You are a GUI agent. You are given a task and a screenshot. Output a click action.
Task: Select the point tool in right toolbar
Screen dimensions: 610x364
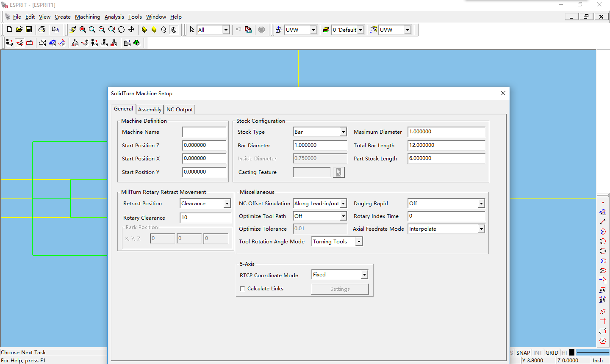[603, 203]
